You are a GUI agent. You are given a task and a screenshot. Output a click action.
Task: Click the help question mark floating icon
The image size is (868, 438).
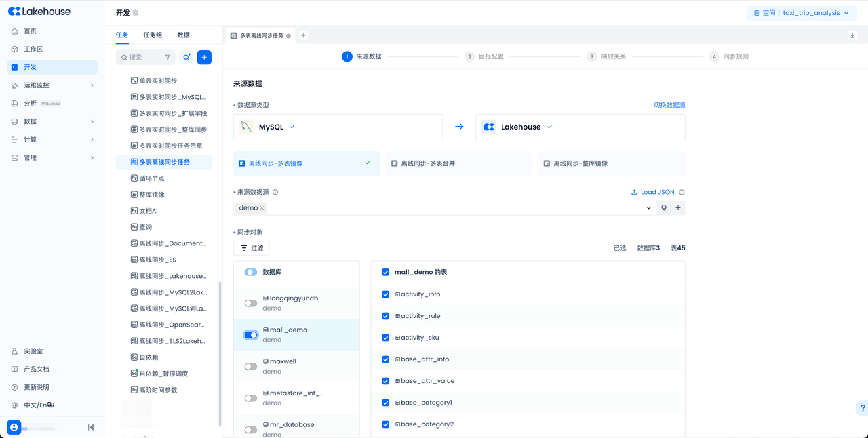pyautogui.click(x=862, y=408)
